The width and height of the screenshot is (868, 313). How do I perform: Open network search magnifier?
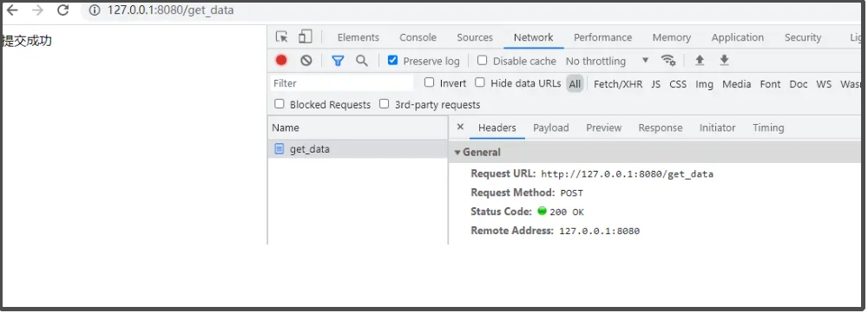(361, 61)
